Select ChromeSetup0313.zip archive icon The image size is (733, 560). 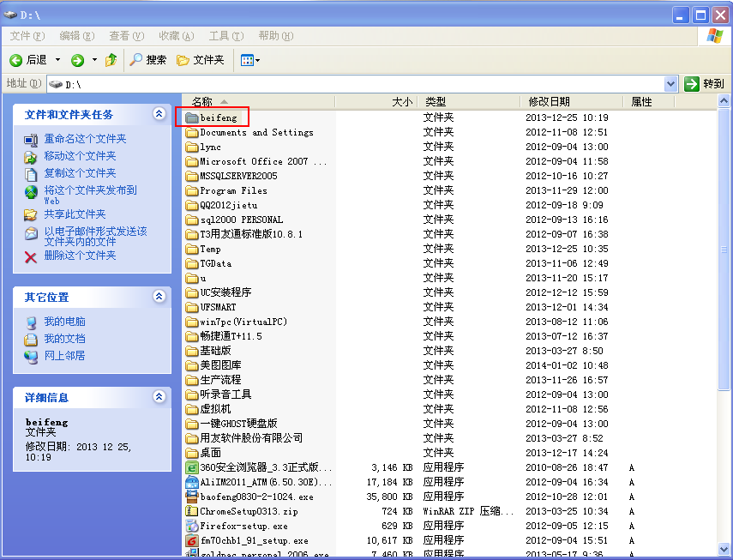[x=192, y=511]
